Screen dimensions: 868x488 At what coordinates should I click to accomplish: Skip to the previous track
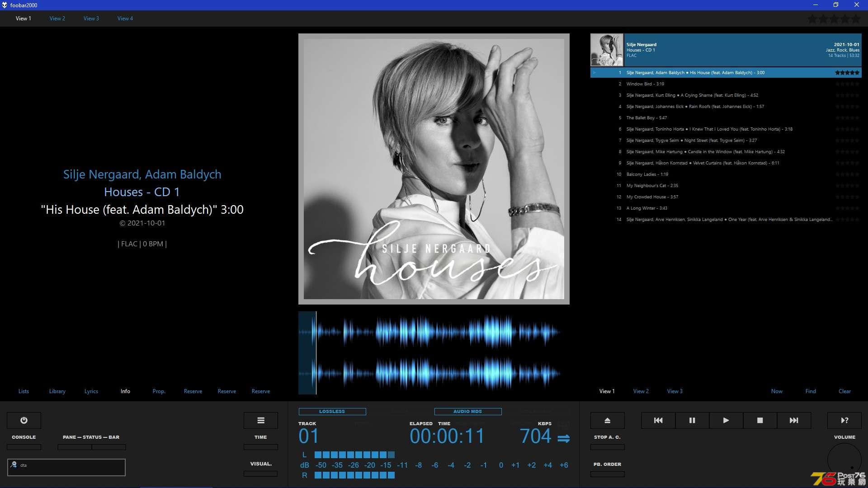(x=658, y=420)
